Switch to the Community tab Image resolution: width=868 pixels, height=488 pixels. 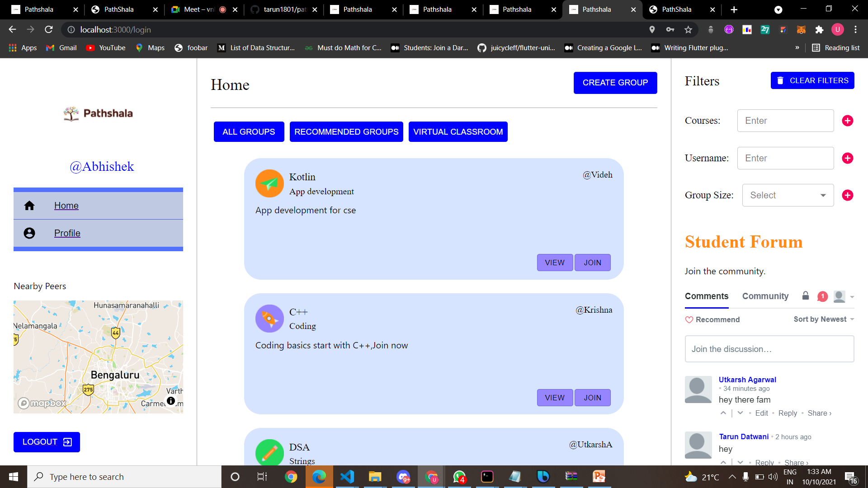coord(765,296)
